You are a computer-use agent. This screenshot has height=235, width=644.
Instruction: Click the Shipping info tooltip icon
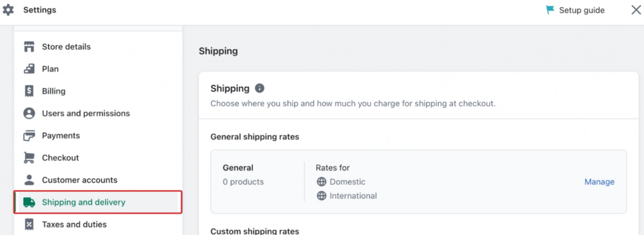(260, 88)
